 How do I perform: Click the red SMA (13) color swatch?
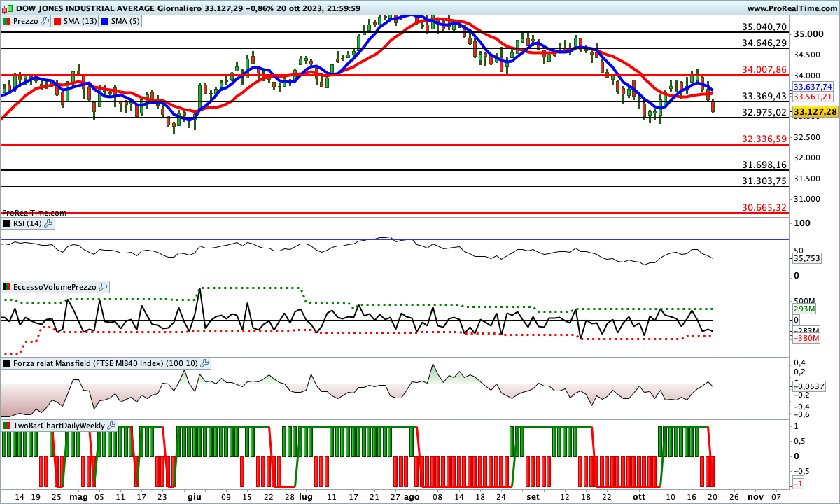pos(58,21)
